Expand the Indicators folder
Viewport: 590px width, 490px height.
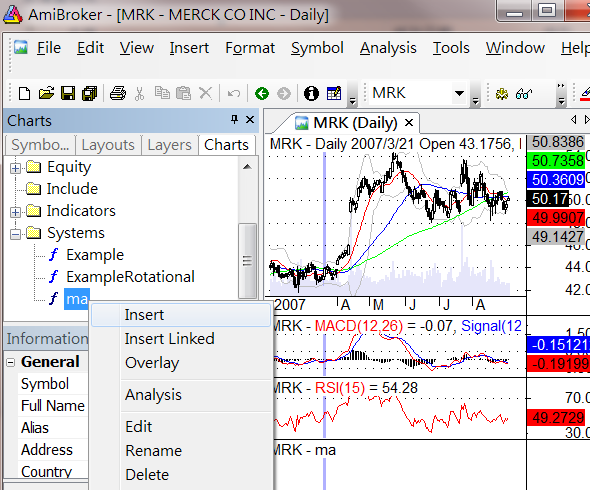click(15, 212)
